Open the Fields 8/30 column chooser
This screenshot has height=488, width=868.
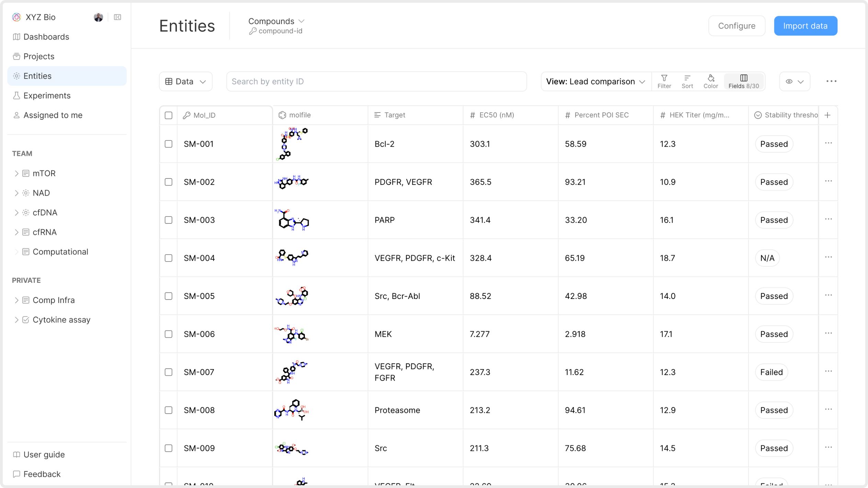744,81
